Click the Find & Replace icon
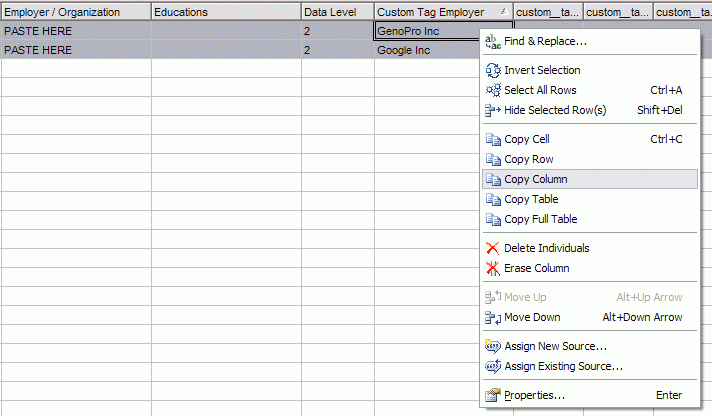712x416 pixels. (492, 41)
